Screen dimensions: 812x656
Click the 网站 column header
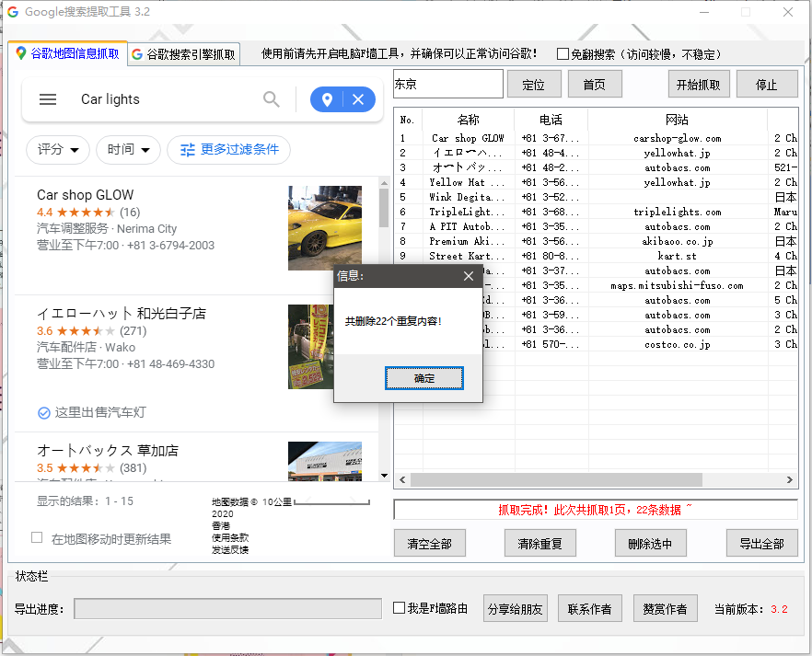tap(678, 120)
